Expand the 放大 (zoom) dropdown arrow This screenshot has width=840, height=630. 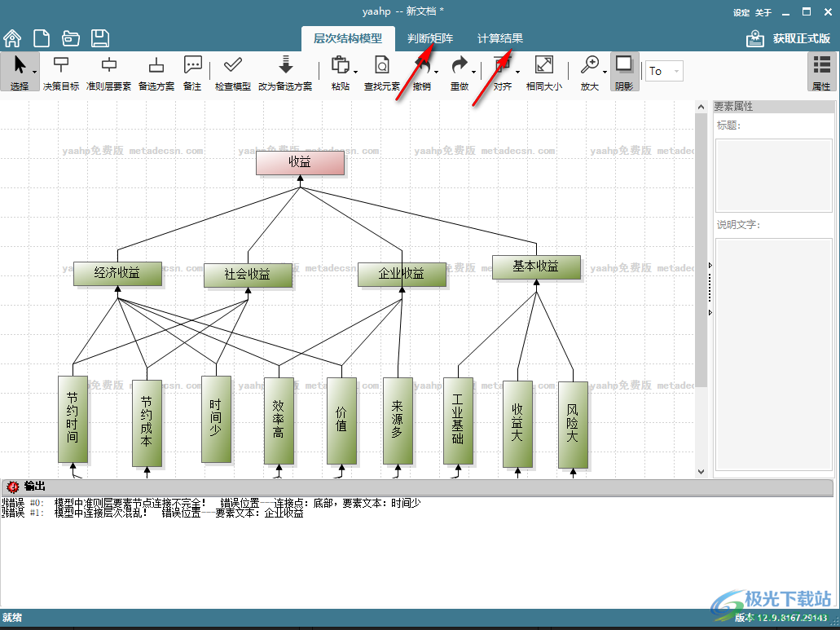[605, 72]
